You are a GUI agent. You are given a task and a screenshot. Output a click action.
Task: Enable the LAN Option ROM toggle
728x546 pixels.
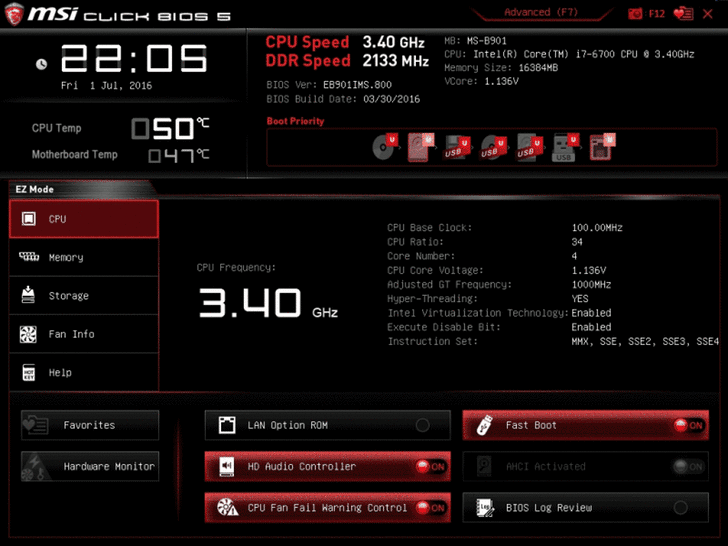click(422, 425)
